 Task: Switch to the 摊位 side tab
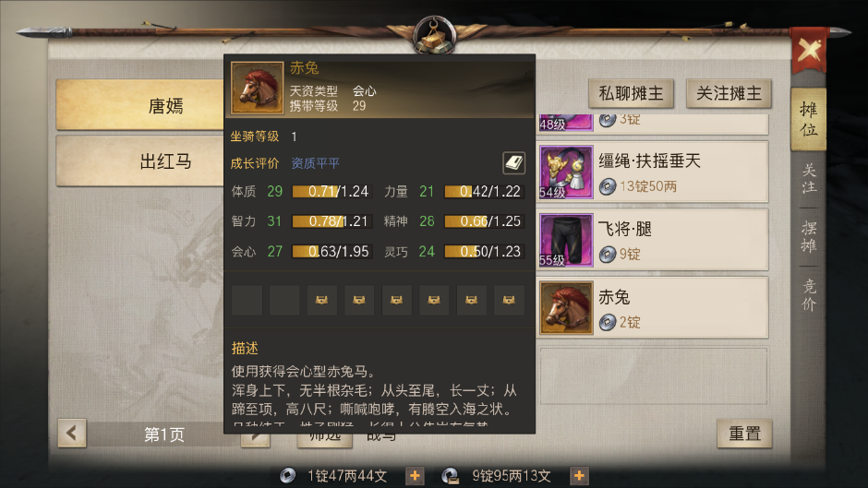808,119
